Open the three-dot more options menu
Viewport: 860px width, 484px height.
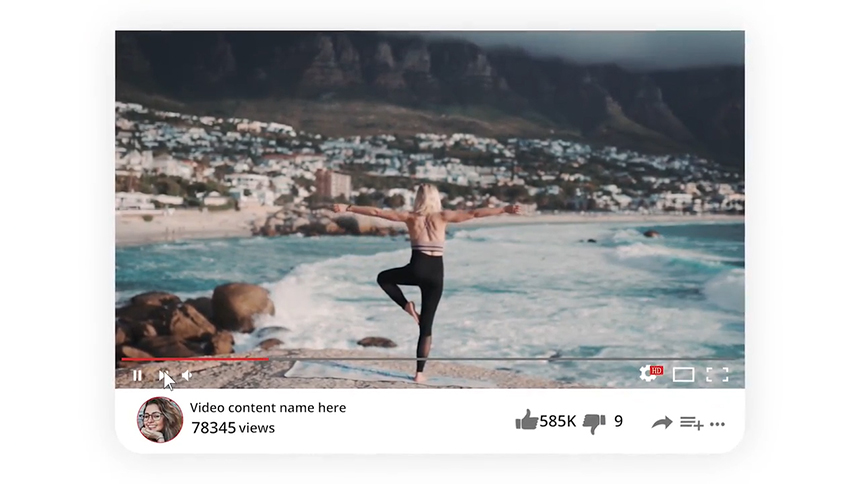pyautogui.click(x=717, y=424)
